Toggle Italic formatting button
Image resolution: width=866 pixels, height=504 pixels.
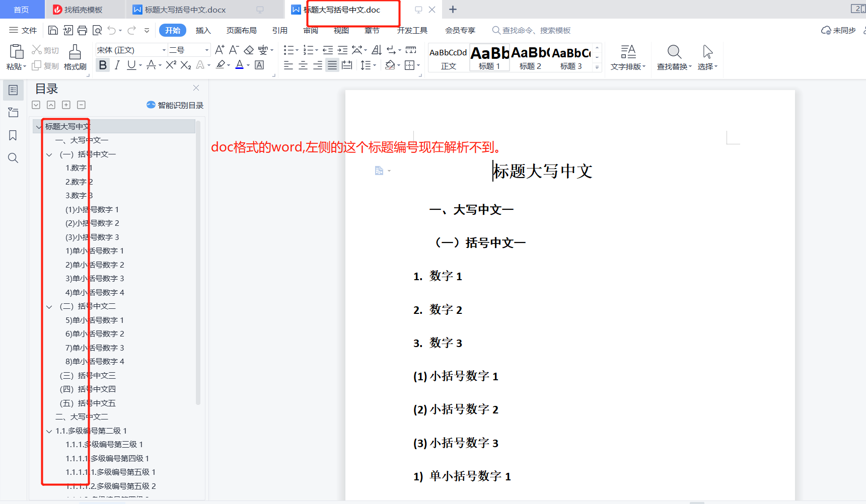click(x=117, y=65)
